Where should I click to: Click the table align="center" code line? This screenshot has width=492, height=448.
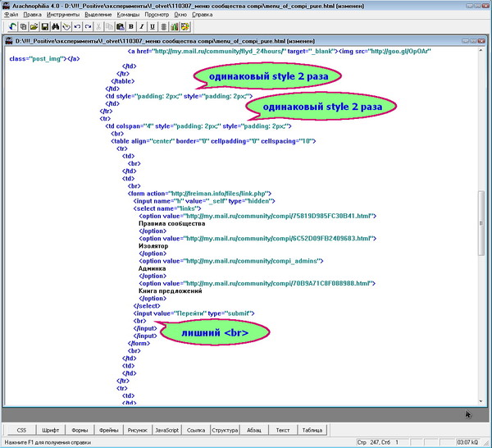[213, 141]
